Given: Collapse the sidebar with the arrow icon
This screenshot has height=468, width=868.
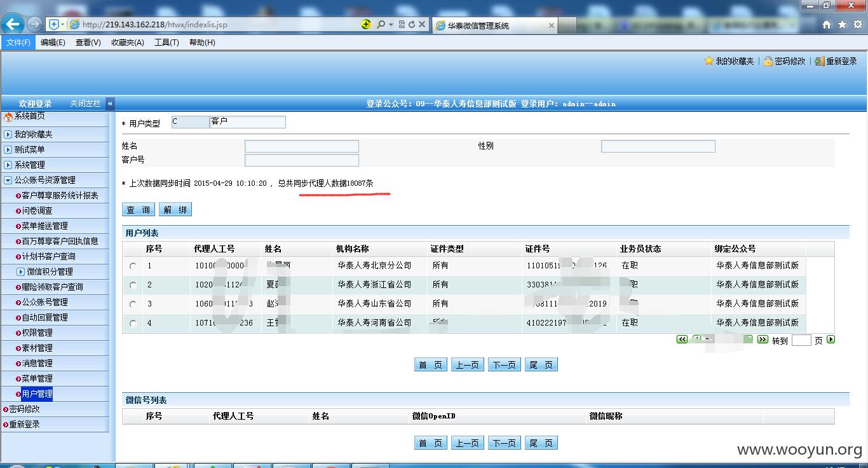Looking at the screenshot, I should [x=110, y=104].
